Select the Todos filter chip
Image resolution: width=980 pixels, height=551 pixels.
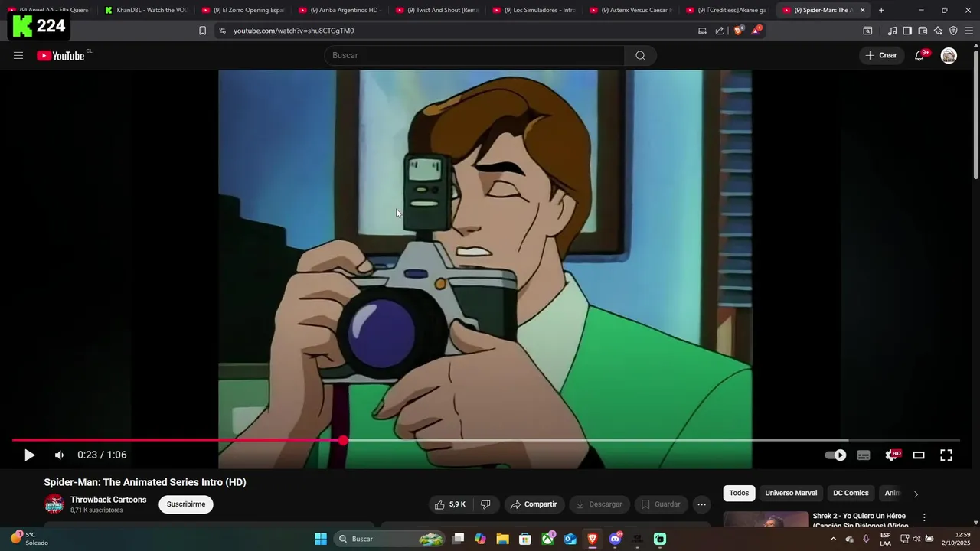[739, 493]
